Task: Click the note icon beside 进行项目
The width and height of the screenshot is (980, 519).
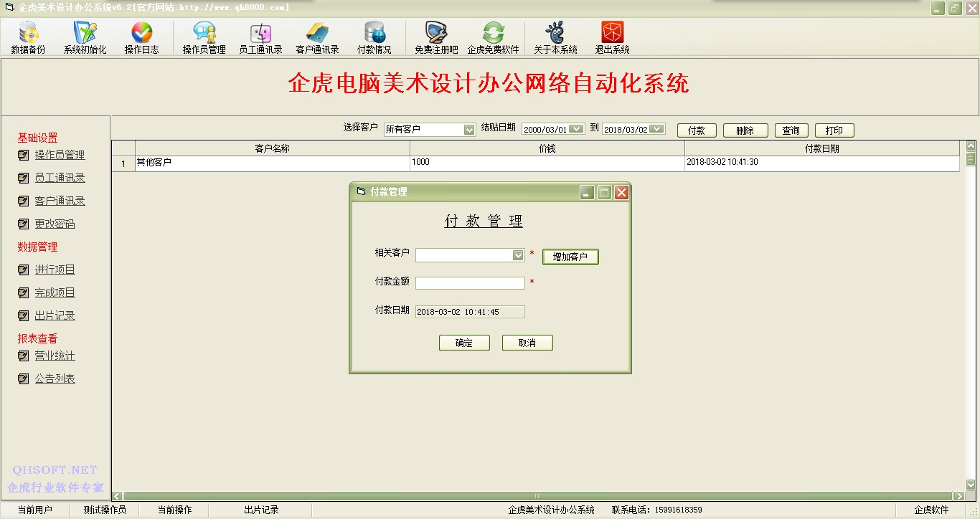Action: pyautogui.click(x=24, y=270)
